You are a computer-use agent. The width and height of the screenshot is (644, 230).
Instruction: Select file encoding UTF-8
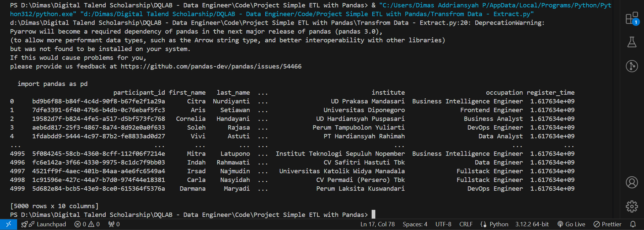[x=443, y=224]
